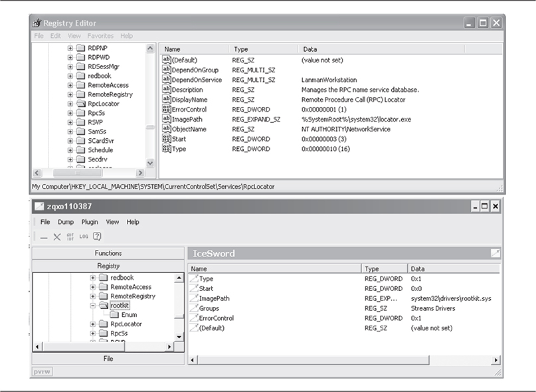Click the IceSword panel header corner icon
536x392 pixels.
pyautogui.click(x=495, y=253)
